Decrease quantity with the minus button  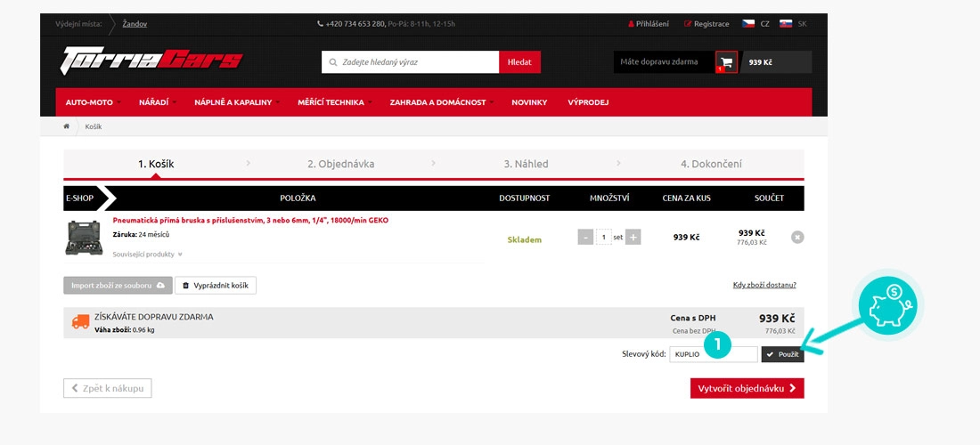point(585,237)
